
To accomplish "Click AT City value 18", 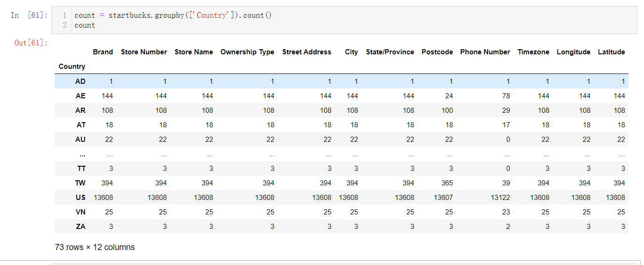I will click(354, 125).
